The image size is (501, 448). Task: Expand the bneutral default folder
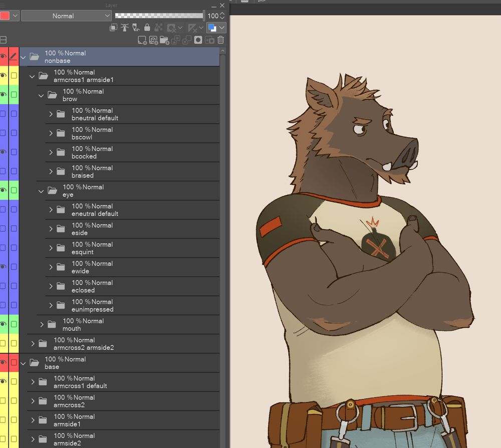tap(51, 114)
